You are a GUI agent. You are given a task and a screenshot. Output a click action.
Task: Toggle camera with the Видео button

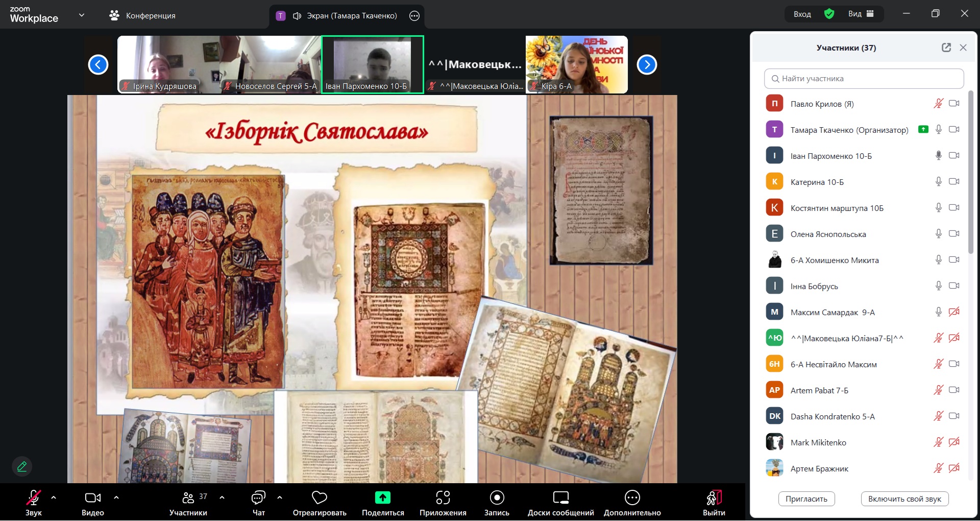tap(92, 498)
